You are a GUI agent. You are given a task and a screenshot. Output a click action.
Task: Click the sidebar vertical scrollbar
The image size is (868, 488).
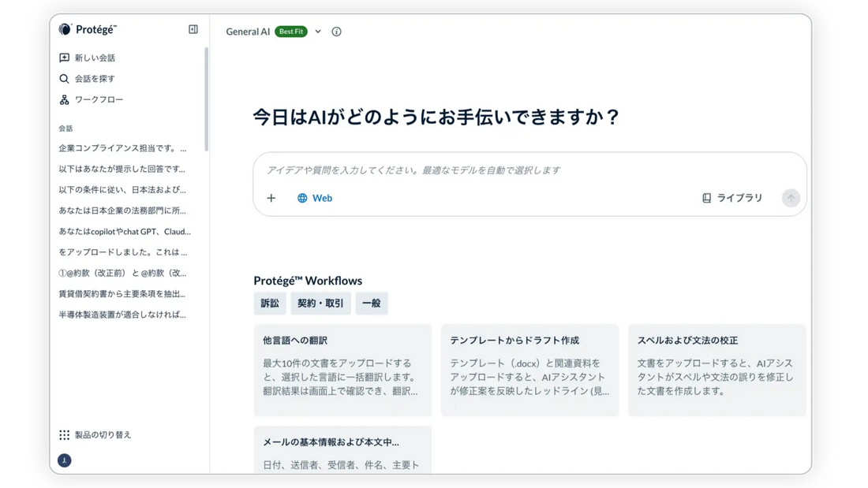[207, 99]
